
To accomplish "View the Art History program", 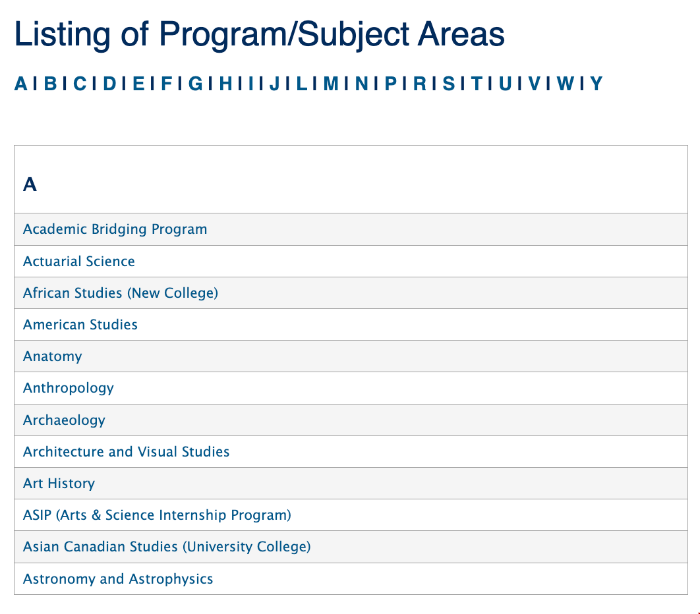I will click(x=59, y=483).
